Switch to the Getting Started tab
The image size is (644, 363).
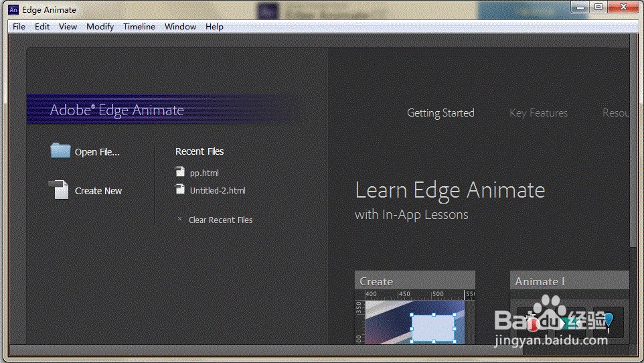click(440, 113)
